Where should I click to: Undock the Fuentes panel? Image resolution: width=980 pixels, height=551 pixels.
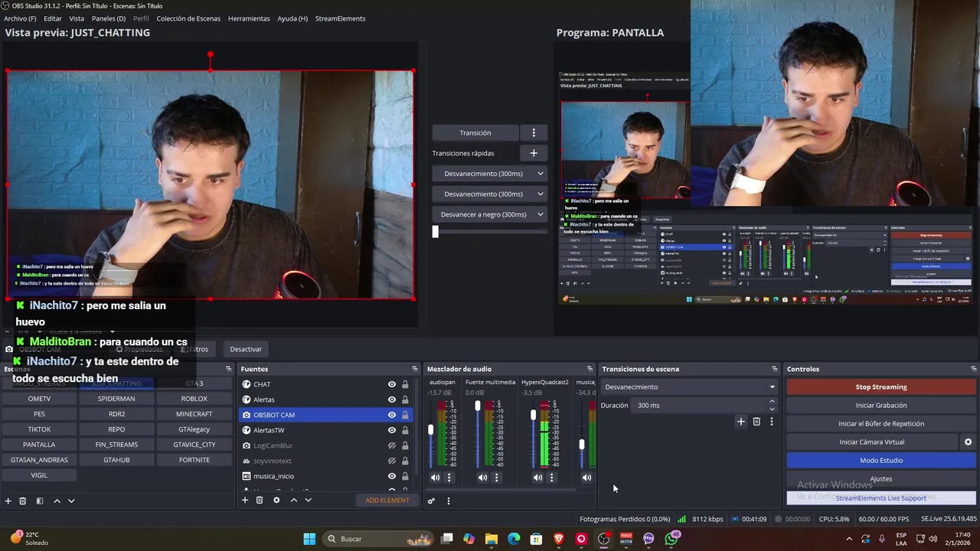tap(415, 369)
